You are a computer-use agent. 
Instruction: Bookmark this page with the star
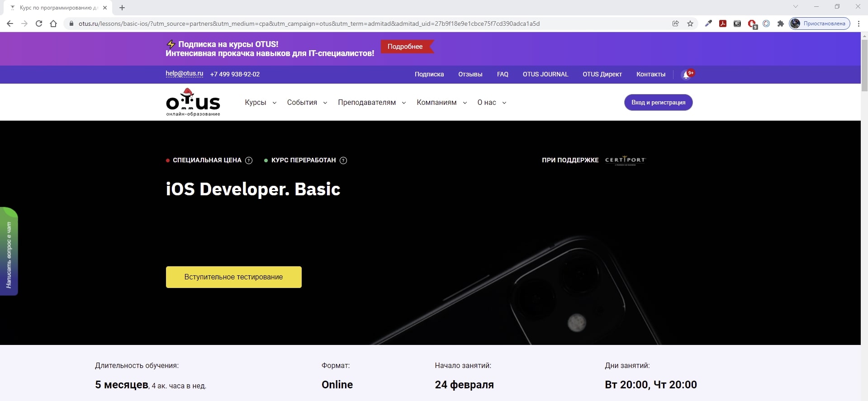[x=690, y=24]
